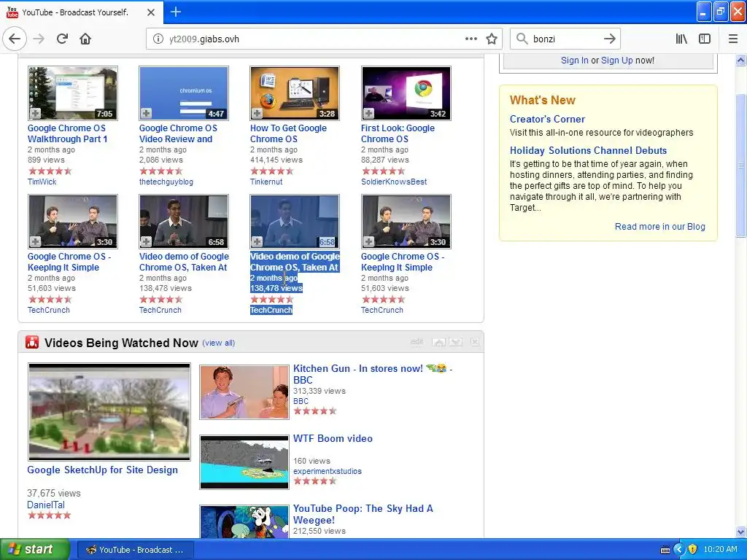
Task: Open Kitchen Gun - In stores now video
Action: coord(372,374)
